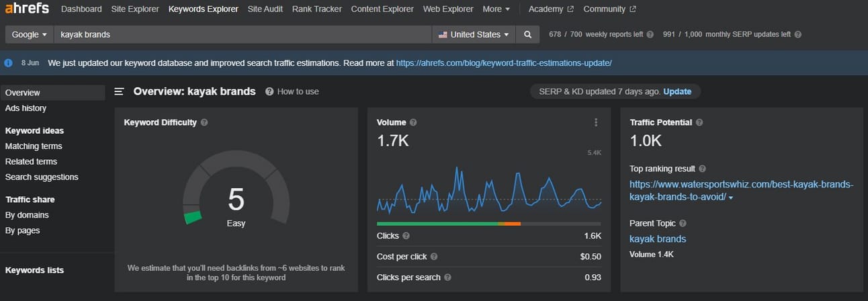
Task: Click Parent Topic help icon
Action: pyautogui.click(x=683, y=223)
